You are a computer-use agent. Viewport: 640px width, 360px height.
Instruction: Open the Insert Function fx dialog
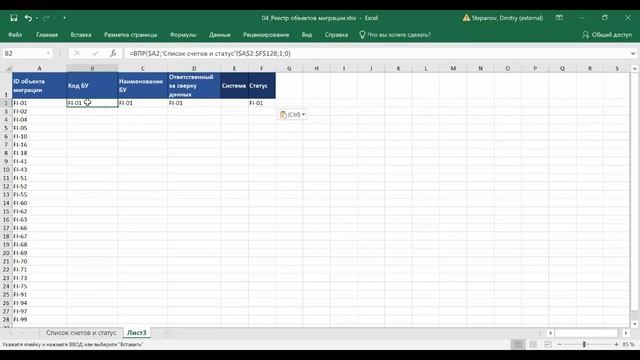coord(113,53)
